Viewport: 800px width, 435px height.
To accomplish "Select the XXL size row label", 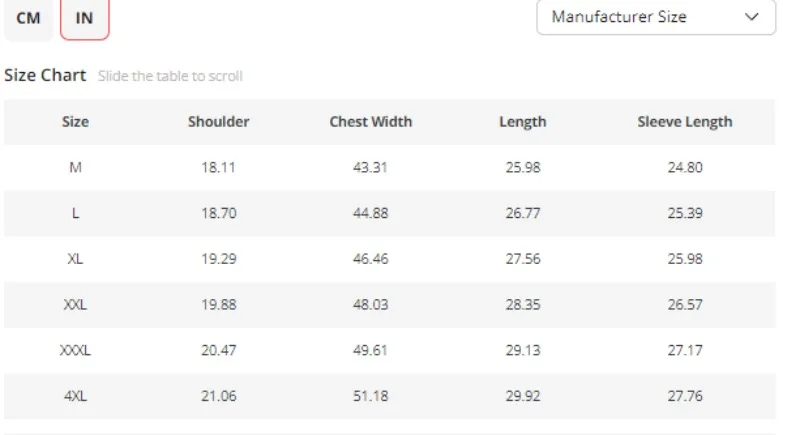I will click(x=76, y=305).
